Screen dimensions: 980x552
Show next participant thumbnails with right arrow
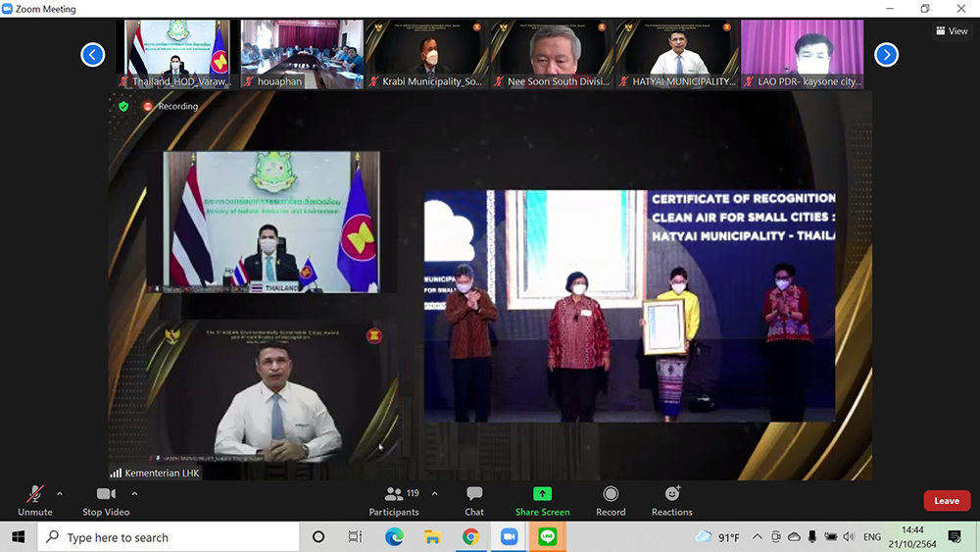[886, 55]
